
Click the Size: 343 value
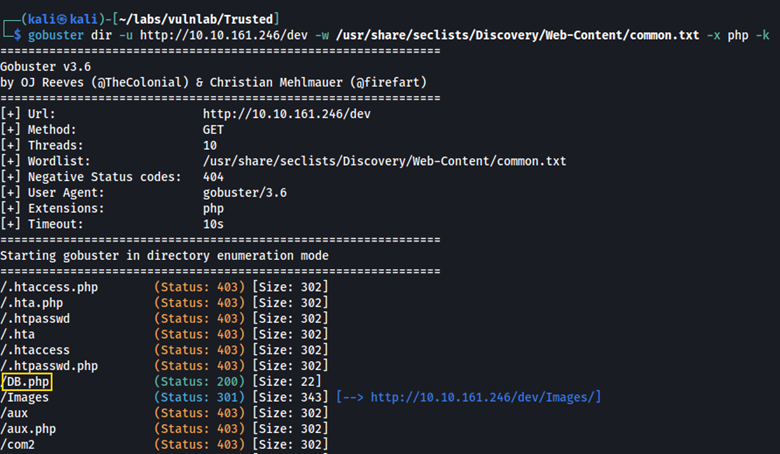point(291,397)
